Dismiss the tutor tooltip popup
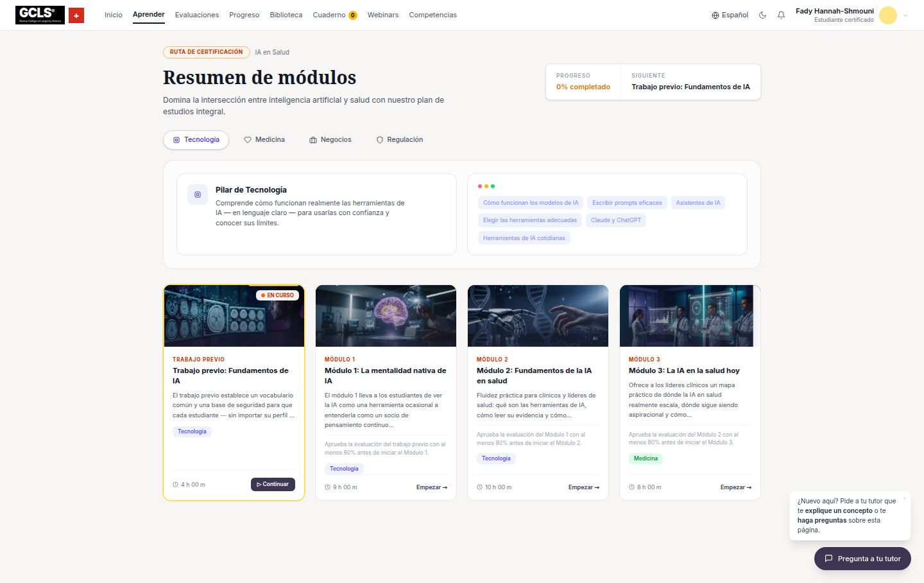924x583 pixels. coord(905,499)
